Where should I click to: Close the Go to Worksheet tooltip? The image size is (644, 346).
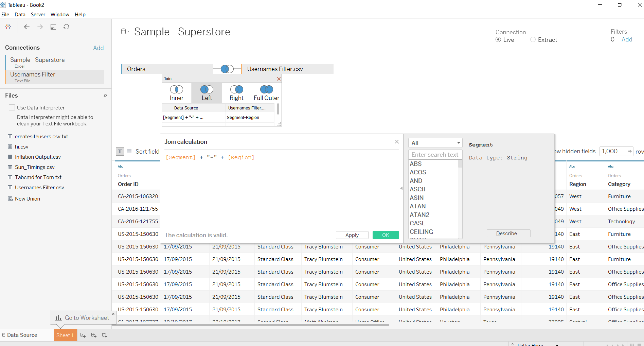point(113,314)
